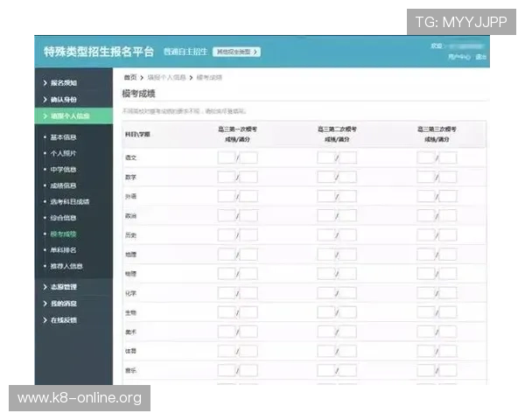Click 数学 second mock exam 满分 field
Image resolution: width=525 pixels, height=420 pixels.
point(348,177)
